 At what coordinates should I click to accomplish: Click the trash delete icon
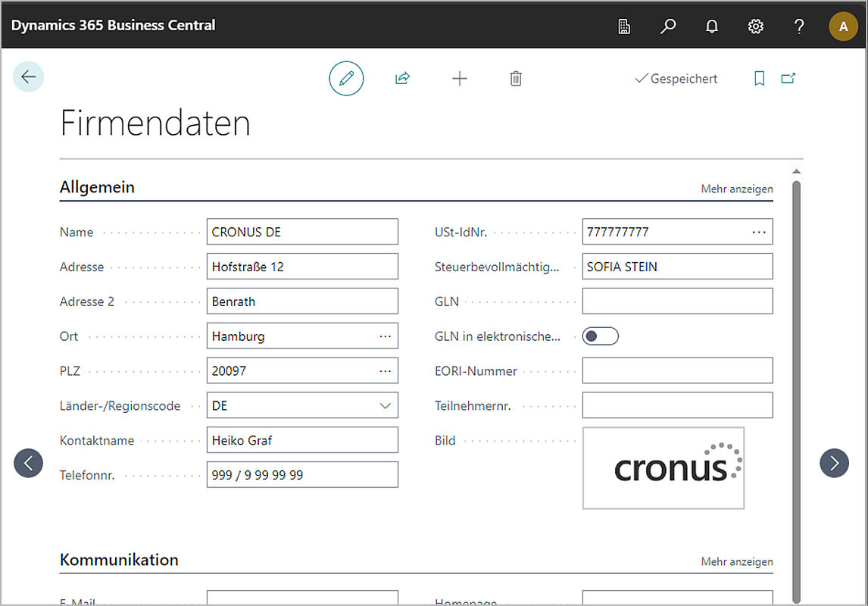pos(516,79)
